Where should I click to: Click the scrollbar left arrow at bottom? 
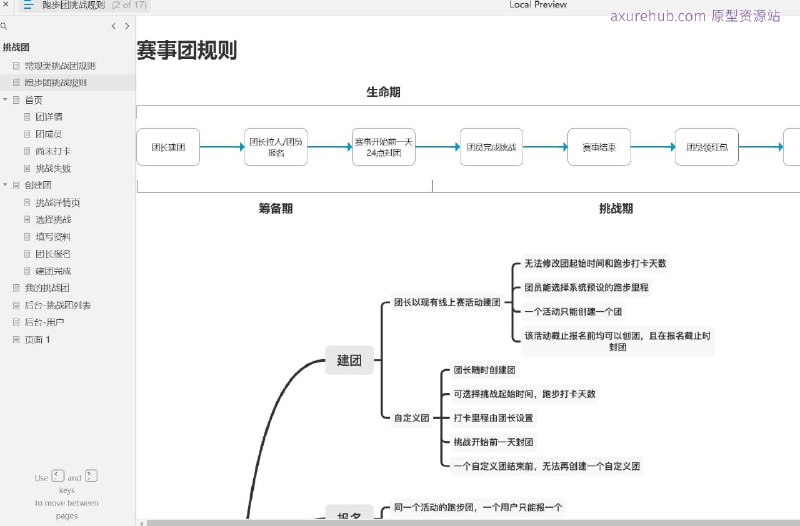[x=142, y=523]
